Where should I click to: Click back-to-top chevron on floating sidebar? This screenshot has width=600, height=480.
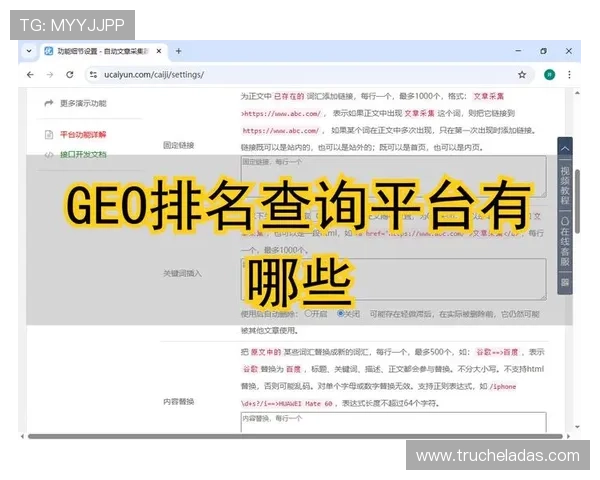coord(565,149)
